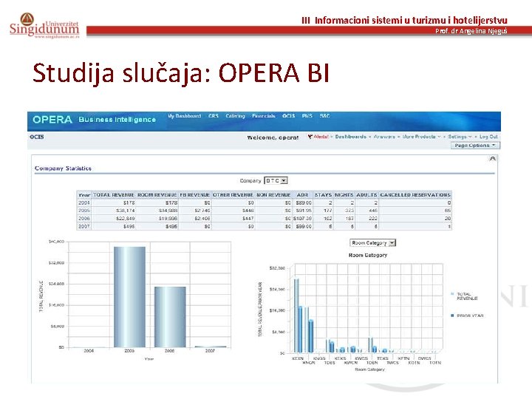Click the OPERA logo text
The width and height of the screenshot is (532, 399).
coord(52,120)
